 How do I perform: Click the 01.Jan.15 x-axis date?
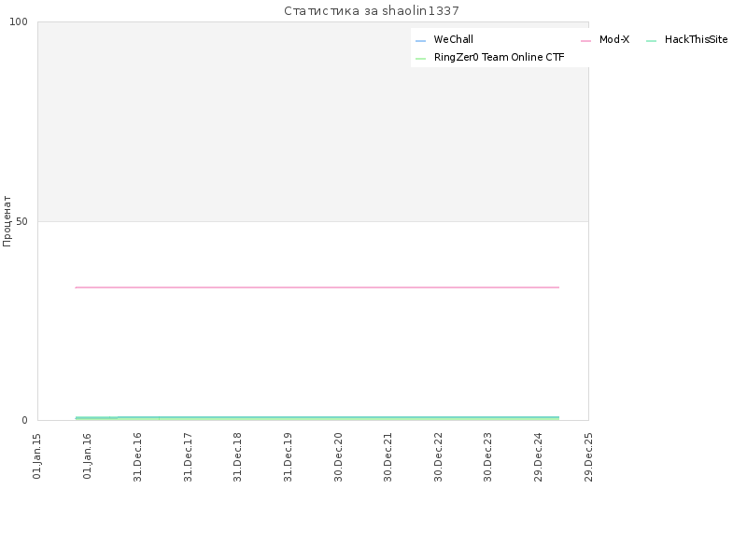tap(36, 455)
